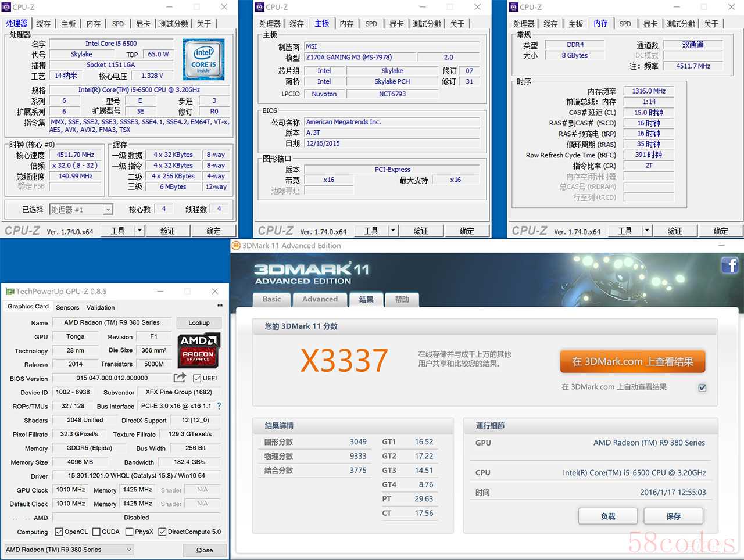Click 验证 in the CPU-Z mainboard window
Viewport: 744px width, 560px height.
pos(421,231)
